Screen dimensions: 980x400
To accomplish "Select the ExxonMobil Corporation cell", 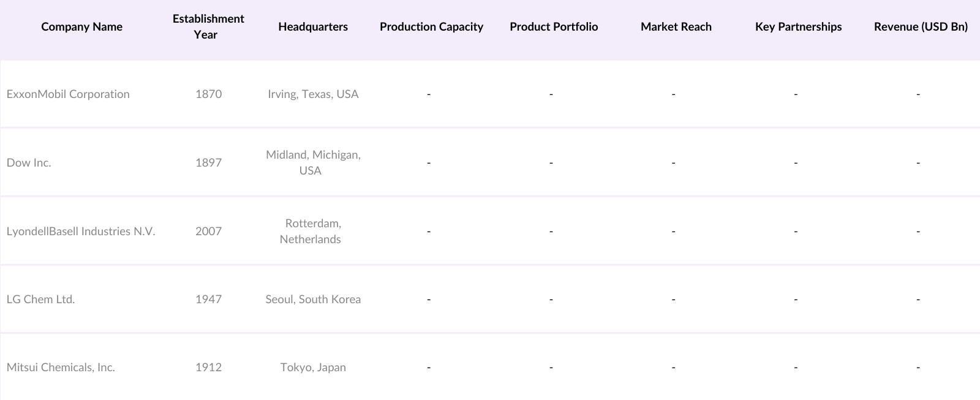I will click(x=68, y=94).
